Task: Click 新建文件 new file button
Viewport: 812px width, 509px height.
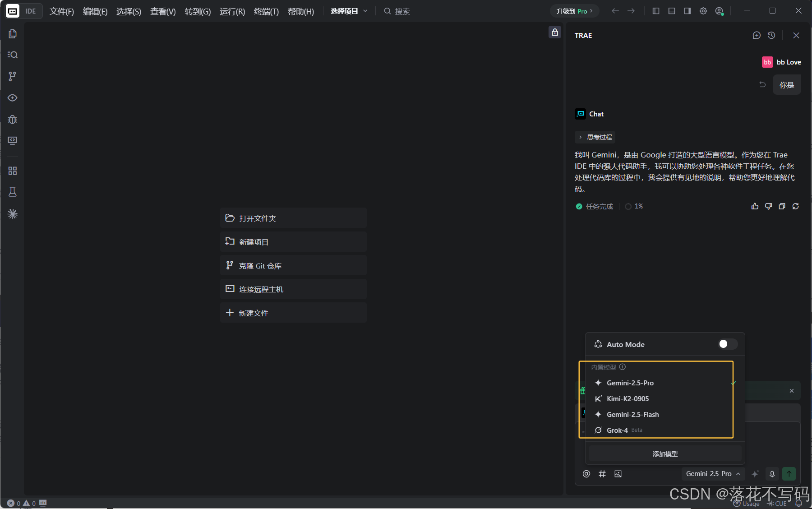Action: pyautogui.click(x=293, y=313)
